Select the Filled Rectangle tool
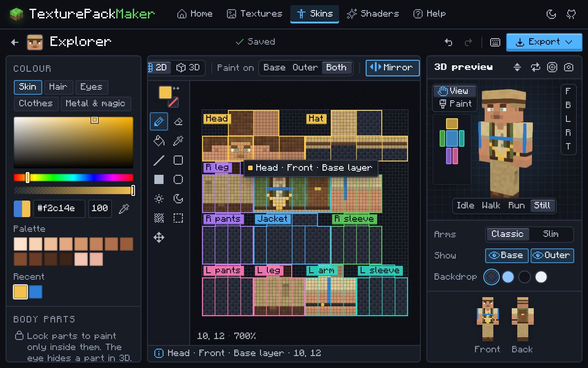Viewport: 588px width, 368px height. tap(159, 179)
